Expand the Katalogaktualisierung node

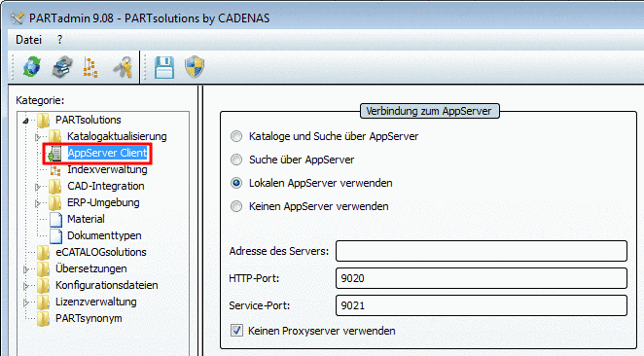[38, 137]
